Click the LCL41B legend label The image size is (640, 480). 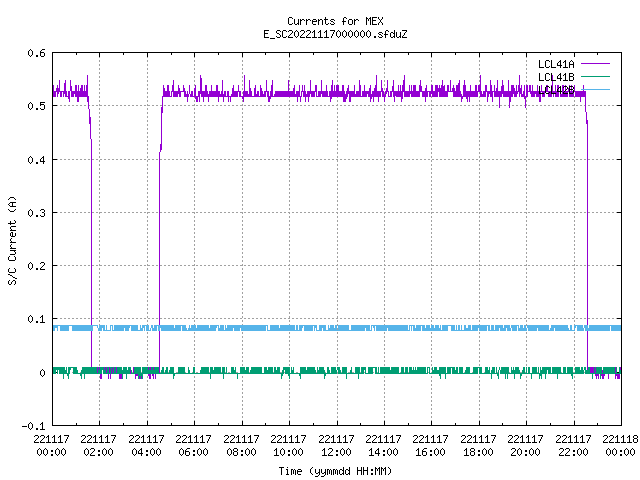[x=556, y=77]
